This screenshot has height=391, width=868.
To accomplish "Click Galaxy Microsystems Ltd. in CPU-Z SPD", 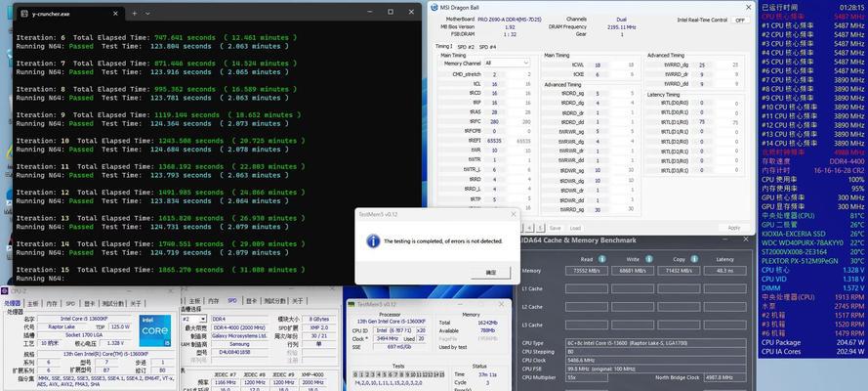I will [238, 335].
